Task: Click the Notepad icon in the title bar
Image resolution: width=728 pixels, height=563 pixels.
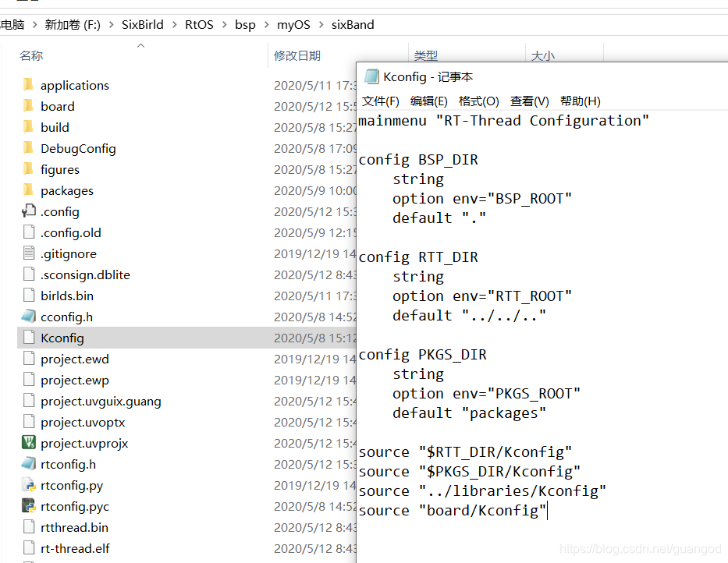Action: [x=371, y=76]
